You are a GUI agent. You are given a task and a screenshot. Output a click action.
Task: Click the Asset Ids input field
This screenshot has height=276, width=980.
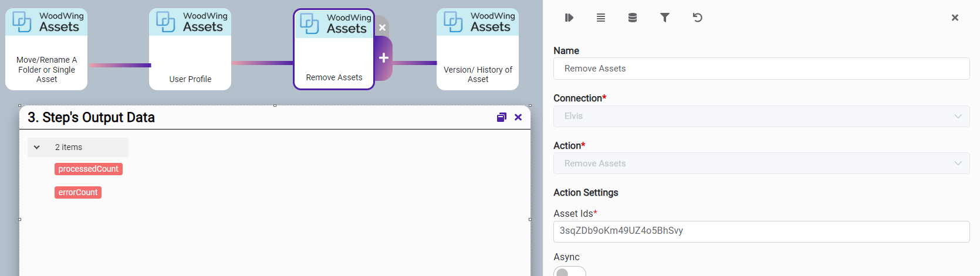(761, 231)
